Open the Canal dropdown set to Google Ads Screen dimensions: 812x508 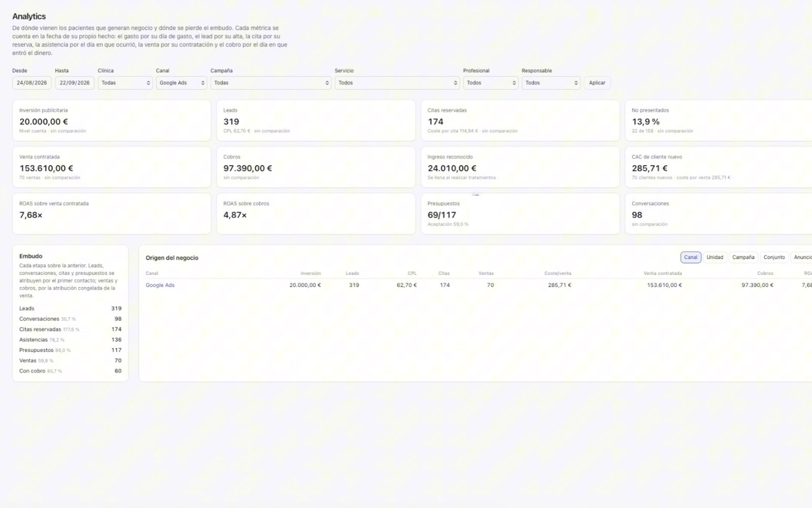[181, 83]
